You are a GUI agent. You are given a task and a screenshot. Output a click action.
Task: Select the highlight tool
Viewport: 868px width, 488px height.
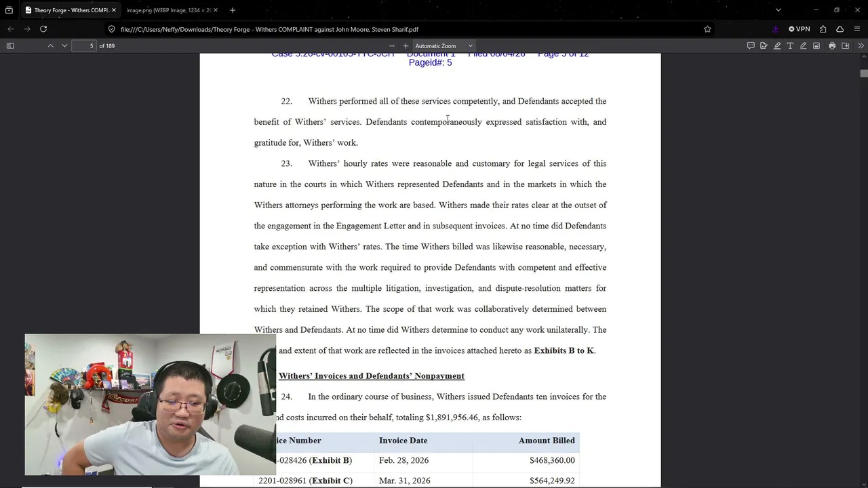tap(777, 45)
